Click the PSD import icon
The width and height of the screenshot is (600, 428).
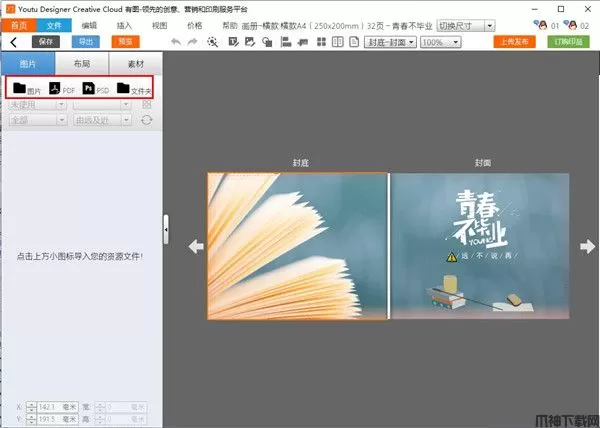(x=89, y=88)
